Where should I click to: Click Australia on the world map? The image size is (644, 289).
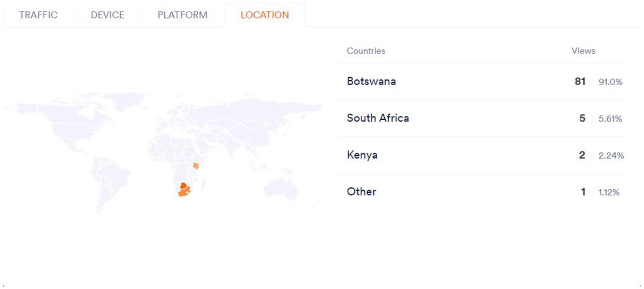281,188
